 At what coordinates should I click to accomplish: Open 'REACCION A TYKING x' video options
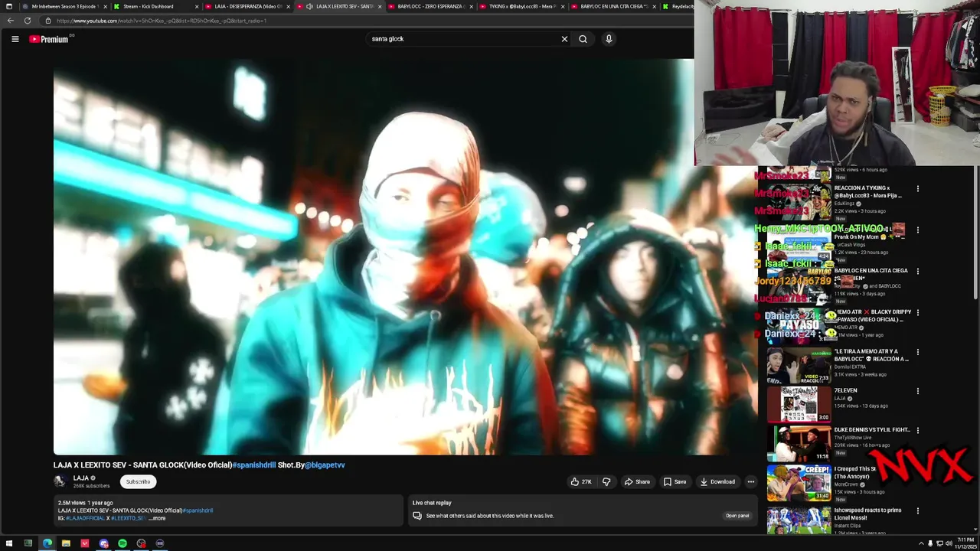click(917, 189)
